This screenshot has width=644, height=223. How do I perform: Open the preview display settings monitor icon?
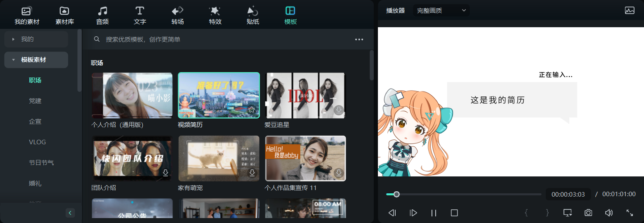tap(568, 213)
